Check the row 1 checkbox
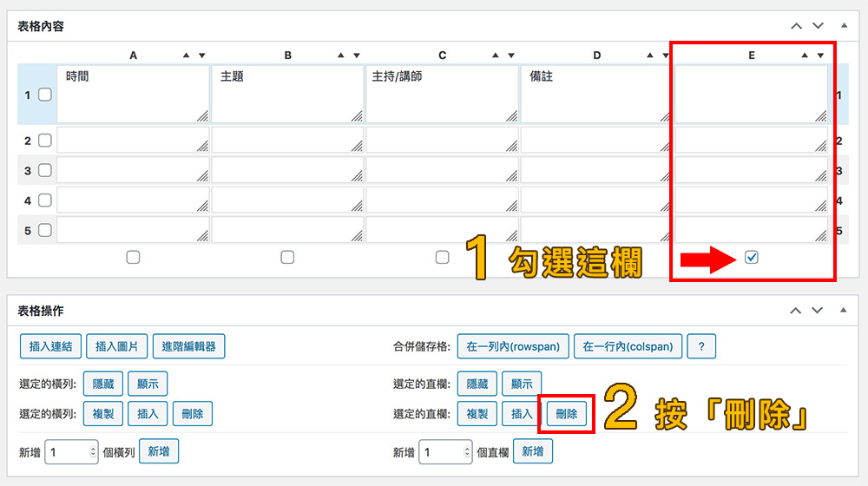868x486 pixels. click(45, 95)
